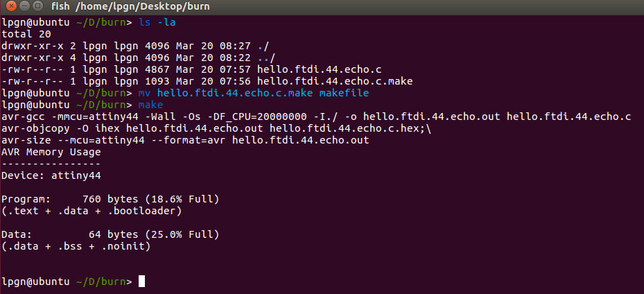Click the cursor block at the last prompt
The height and width of the screenshot is (294, 644).
pos(141,282)
